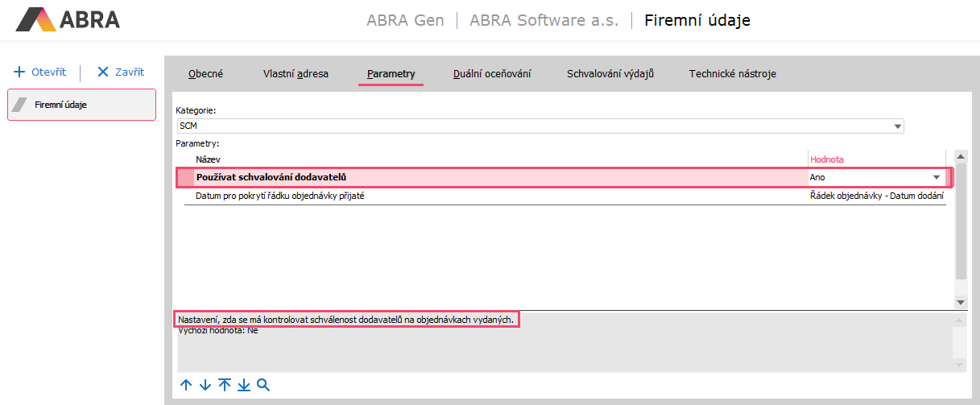Go to the Duální oceňování tab

click(492, 74)
